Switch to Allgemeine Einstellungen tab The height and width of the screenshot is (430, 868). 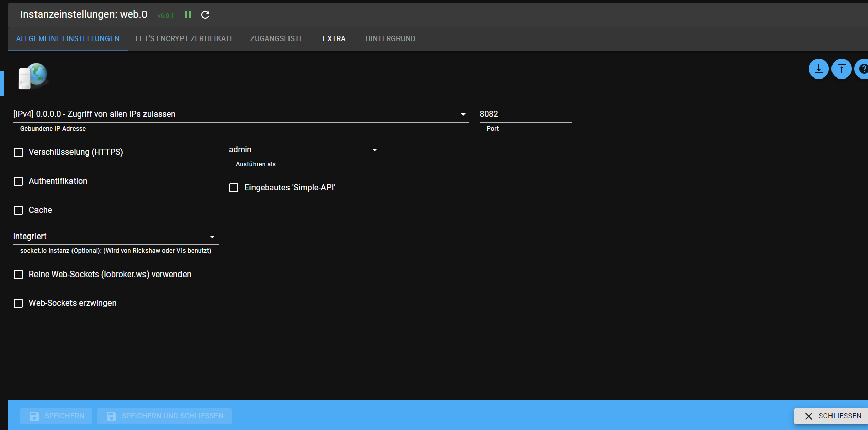point(68,38)
